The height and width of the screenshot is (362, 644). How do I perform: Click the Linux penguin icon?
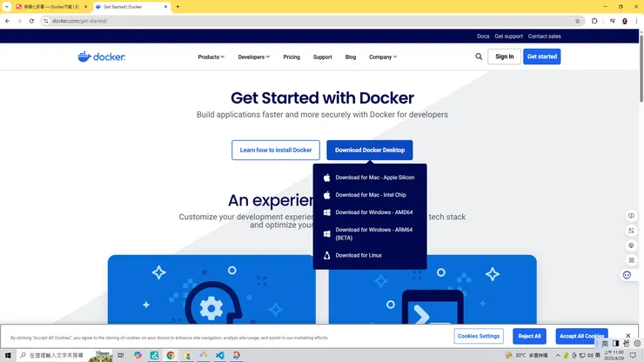tap(327, 256)
